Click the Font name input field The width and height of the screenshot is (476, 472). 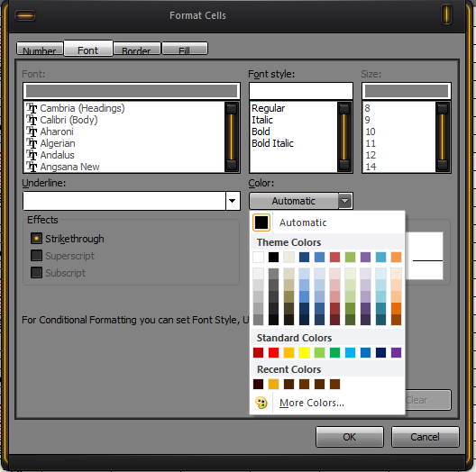click(x=132, y=91)
